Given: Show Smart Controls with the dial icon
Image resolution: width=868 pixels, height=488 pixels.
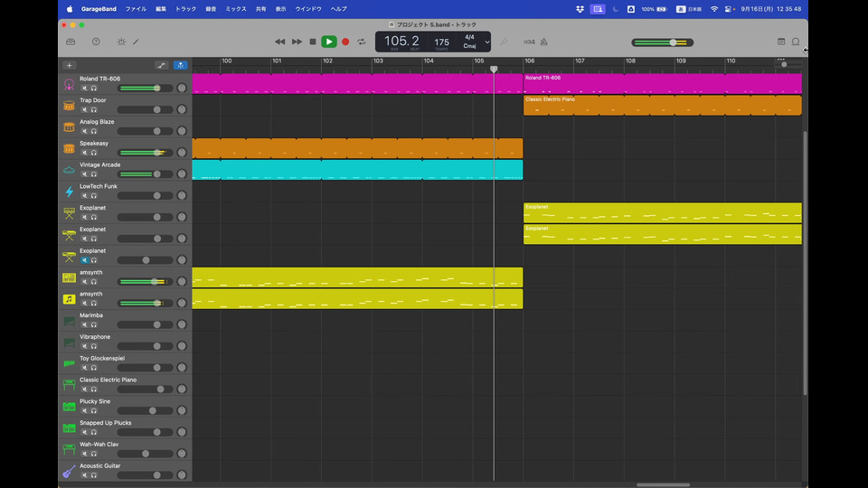Looking at the screenshot, I should [x=121, y=42].
